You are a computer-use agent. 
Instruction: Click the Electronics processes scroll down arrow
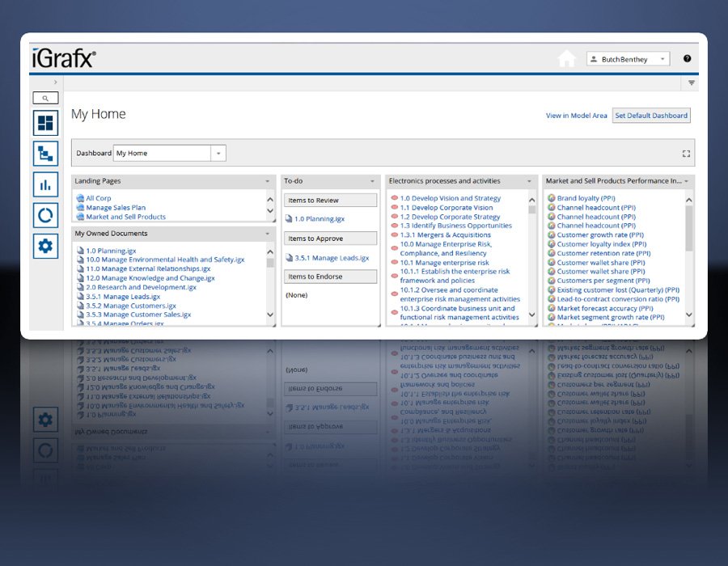(532, 315)
